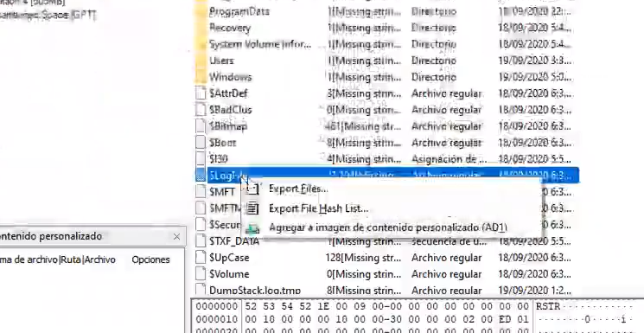Select the $I30 entry name
The height and width of the screenshot is (333, 644).
(219, 158)
